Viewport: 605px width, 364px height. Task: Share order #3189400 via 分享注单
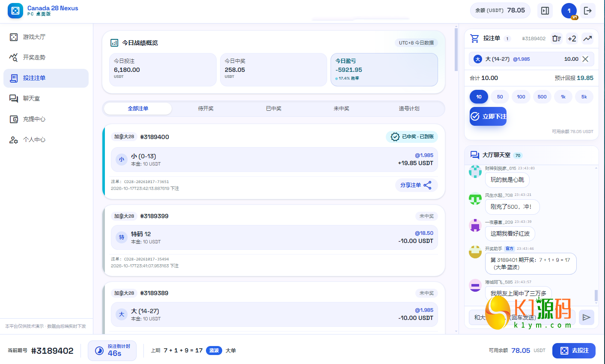pyautogui.click(x=416, y=185)
